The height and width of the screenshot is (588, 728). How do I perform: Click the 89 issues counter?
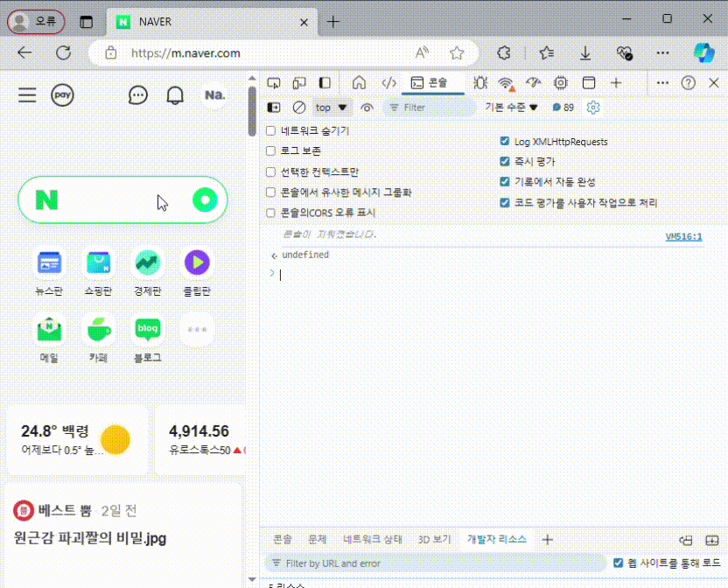click(x=563, y=108)
